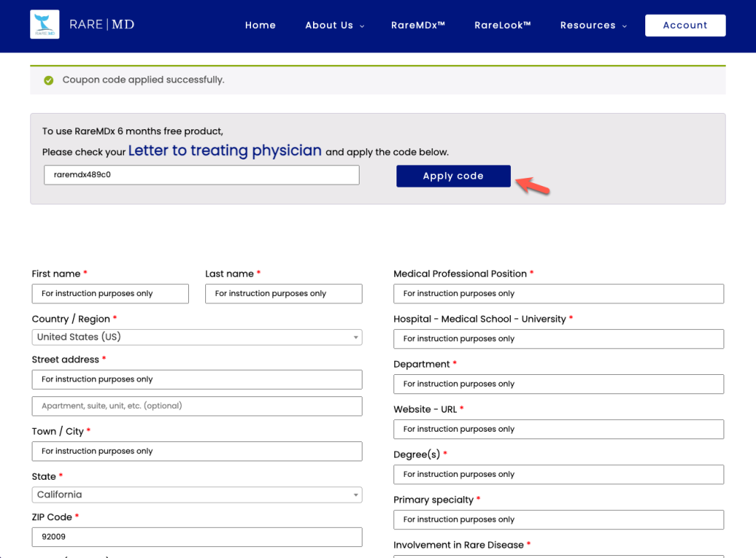The height and width of the screenshot is (558, 756).
Task: Click the Apartment, suite, unit optional field
Action: 196,406
